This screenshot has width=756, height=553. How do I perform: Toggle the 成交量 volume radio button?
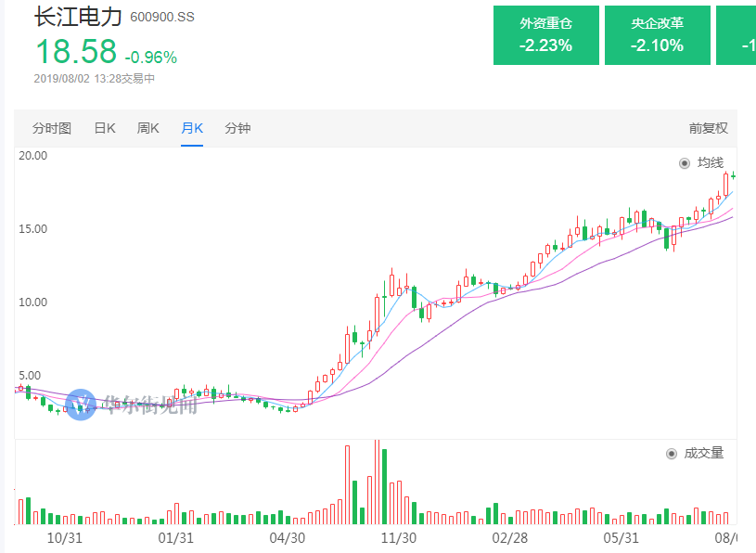tap(672, 454)
